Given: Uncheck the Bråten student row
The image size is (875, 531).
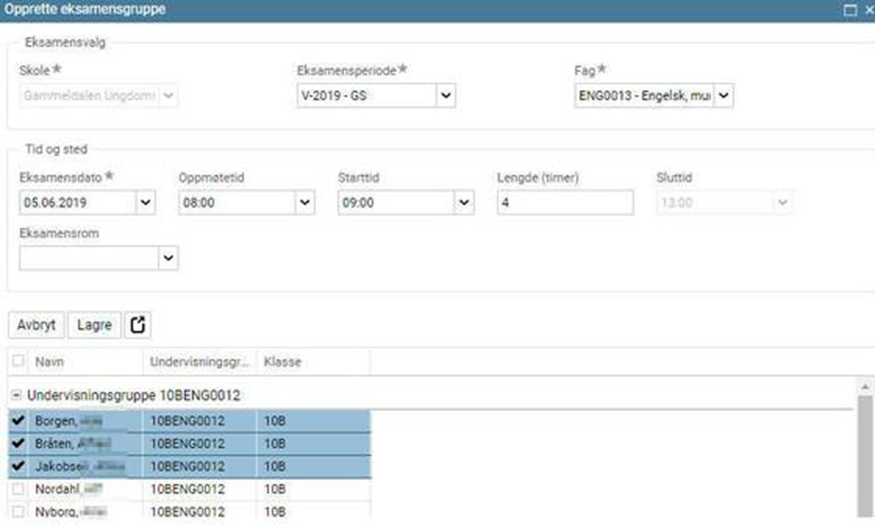Looking at the screenshot, I should pos(17,444).
